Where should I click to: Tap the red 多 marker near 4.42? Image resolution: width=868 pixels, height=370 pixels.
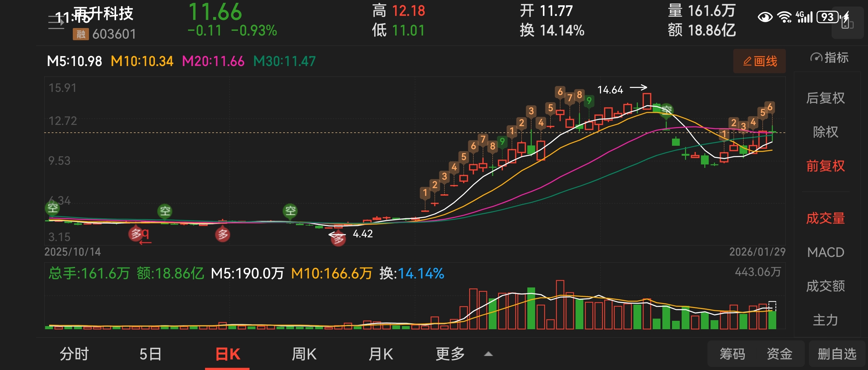(x=338, y=239)
